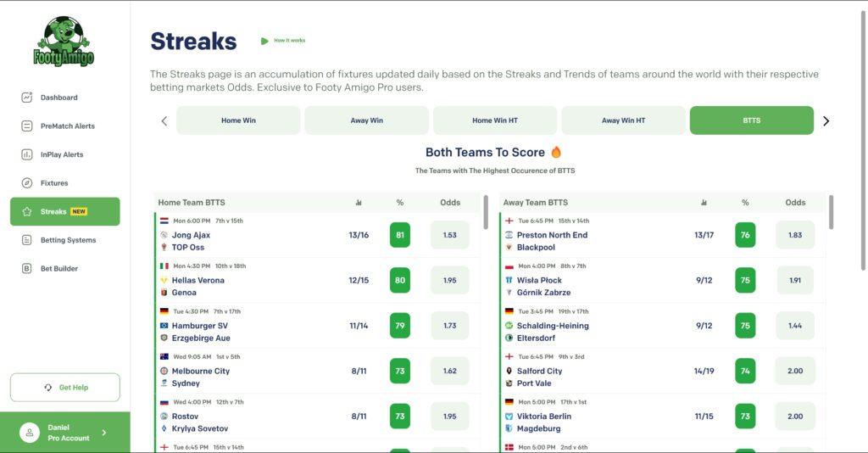Click the Blackpool crest icon
This screenshot has width=868, height=453.
point(509,248)
